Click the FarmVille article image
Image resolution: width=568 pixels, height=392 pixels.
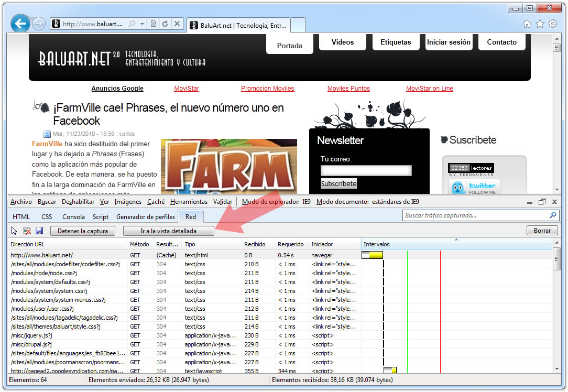coord(229,166)
